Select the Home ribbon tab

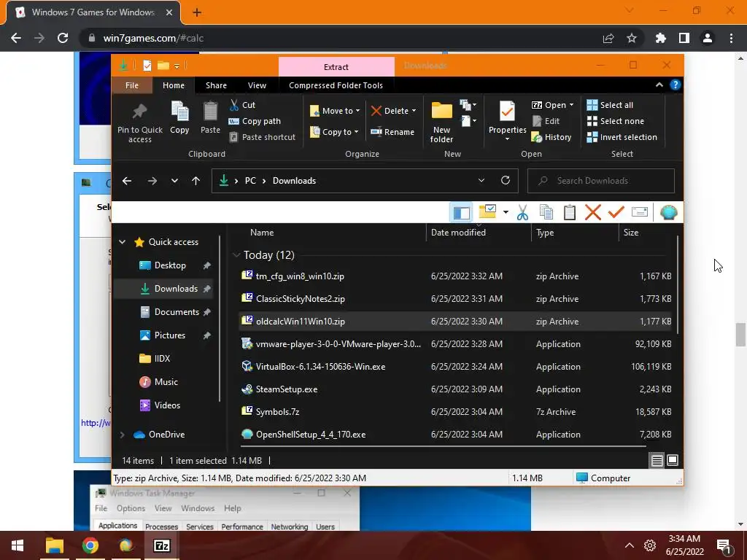(174, 85)
